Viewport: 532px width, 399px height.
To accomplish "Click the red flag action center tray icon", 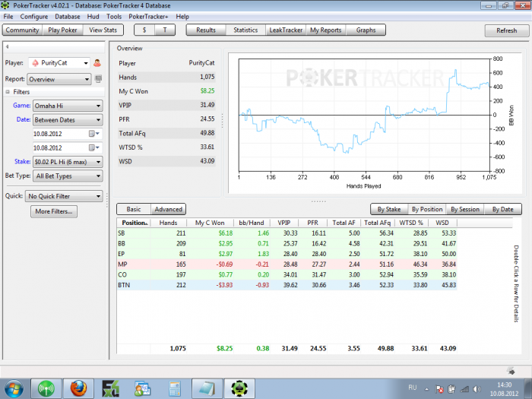I will pyautogui.click(x=439, y=389).
